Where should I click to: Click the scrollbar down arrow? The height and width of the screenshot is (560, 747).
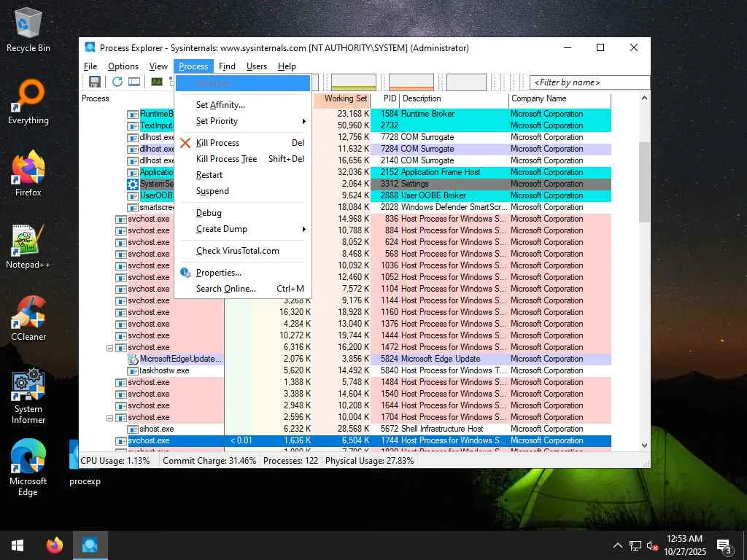(x=644, y=446)
